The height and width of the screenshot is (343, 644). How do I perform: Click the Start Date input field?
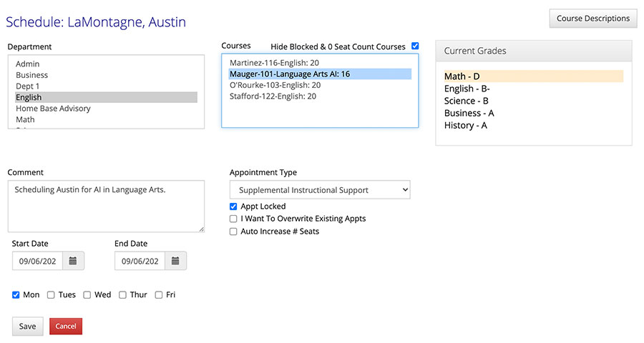37,261
